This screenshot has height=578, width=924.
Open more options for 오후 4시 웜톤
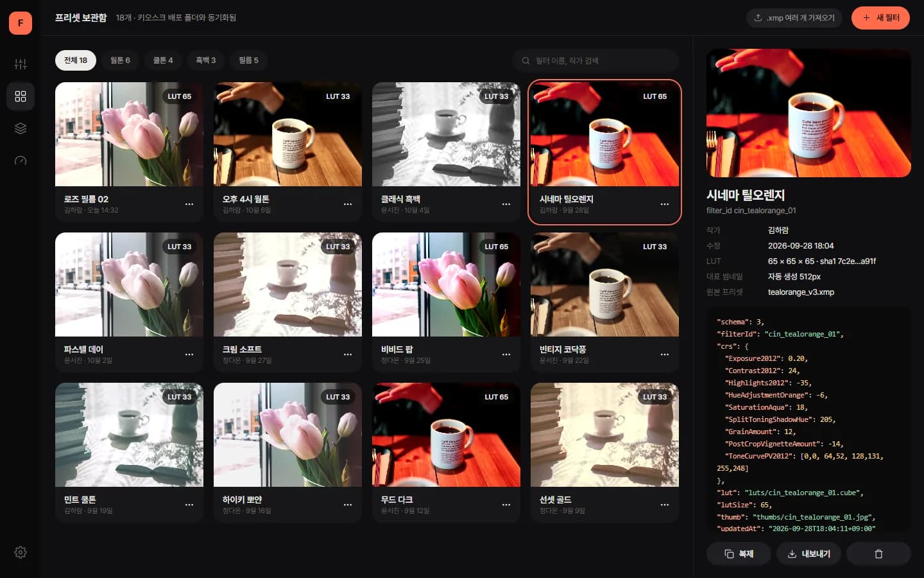tap(348, 204)
